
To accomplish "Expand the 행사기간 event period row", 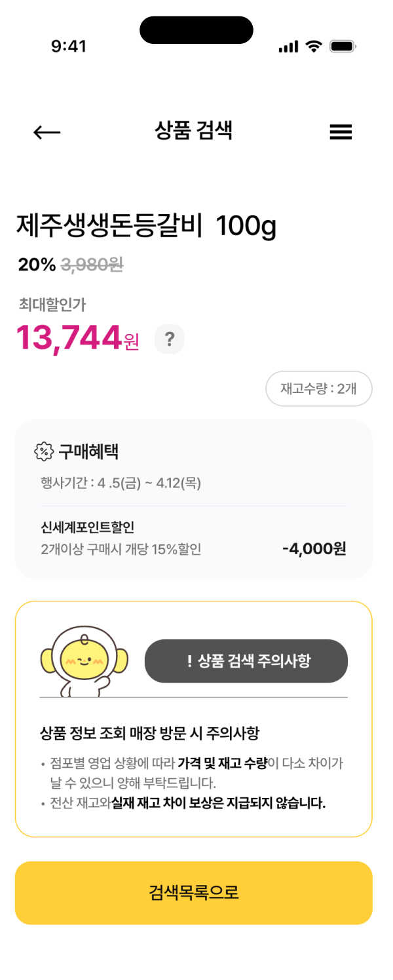I will (x=121, y=483).
